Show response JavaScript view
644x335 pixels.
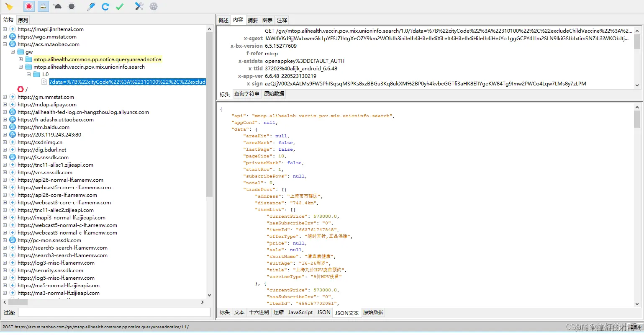[300, 312]
